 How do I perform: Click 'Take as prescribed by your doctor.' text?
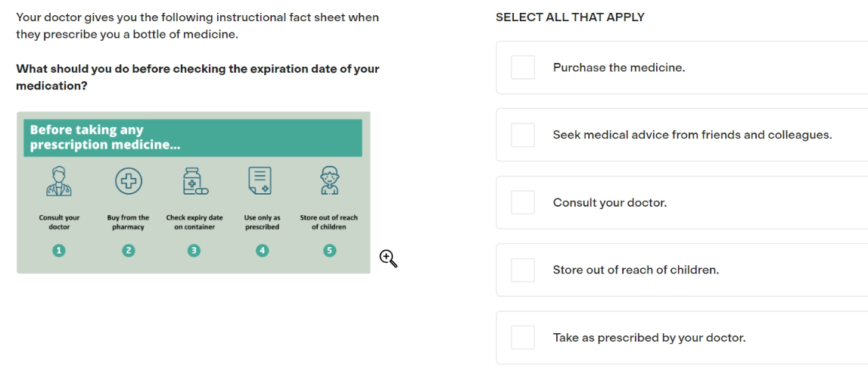click(649, 338)
